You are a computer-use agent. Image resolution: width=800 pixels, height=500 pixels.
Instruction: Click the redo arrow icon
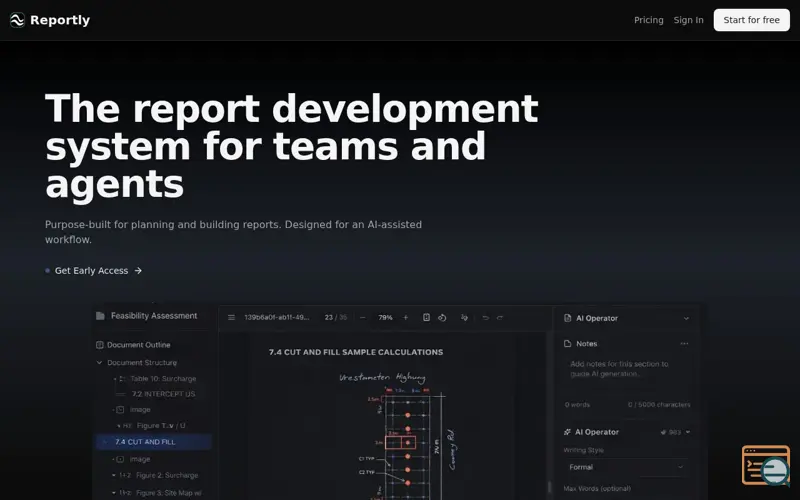click(500, 317)
